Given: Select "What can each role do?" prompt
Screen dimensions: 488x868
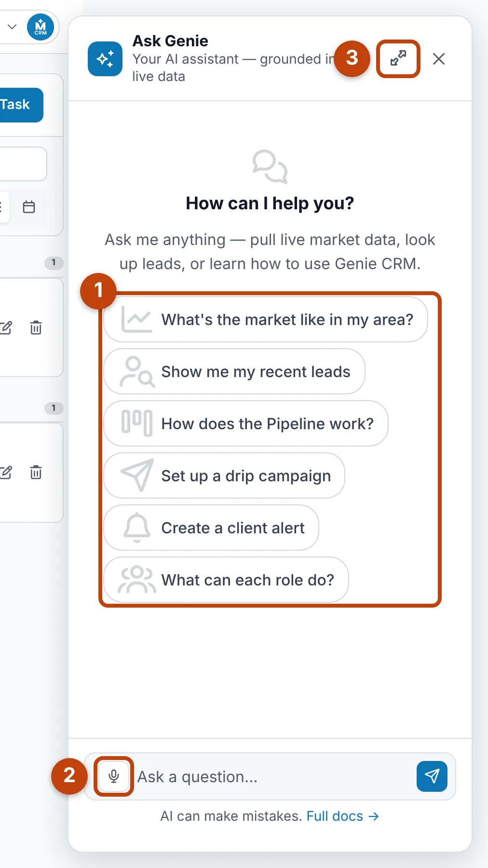Looking at the screenshot, I should 226,580.
